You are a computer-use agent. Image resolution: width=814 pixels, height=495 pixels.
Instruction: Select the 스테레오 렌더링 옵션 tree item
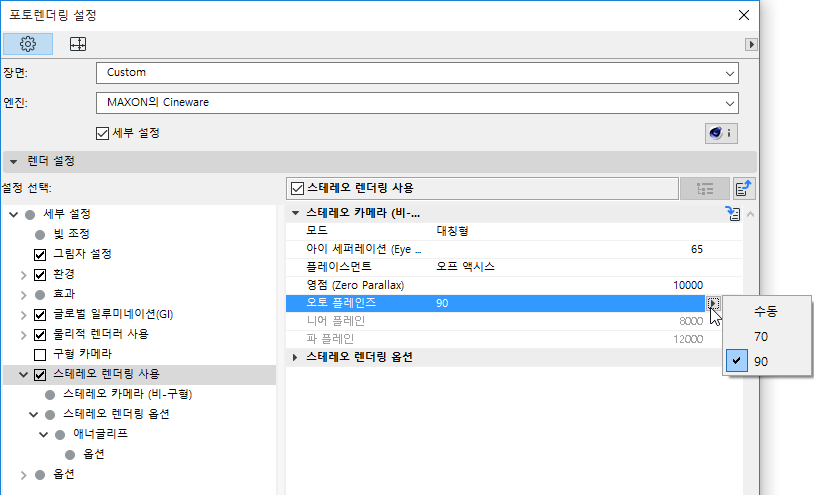(x=116, y=414)
